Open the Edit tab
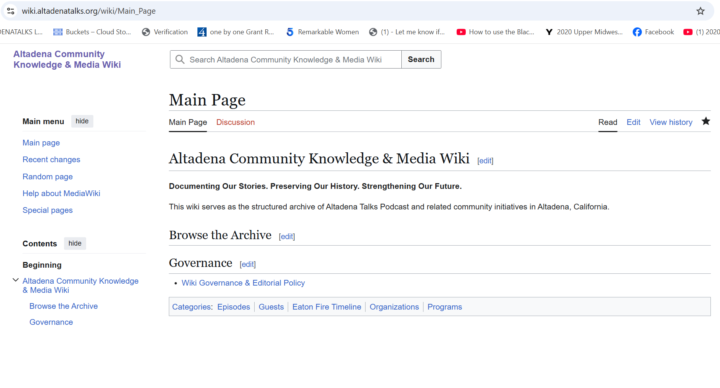 click(633, 122)
